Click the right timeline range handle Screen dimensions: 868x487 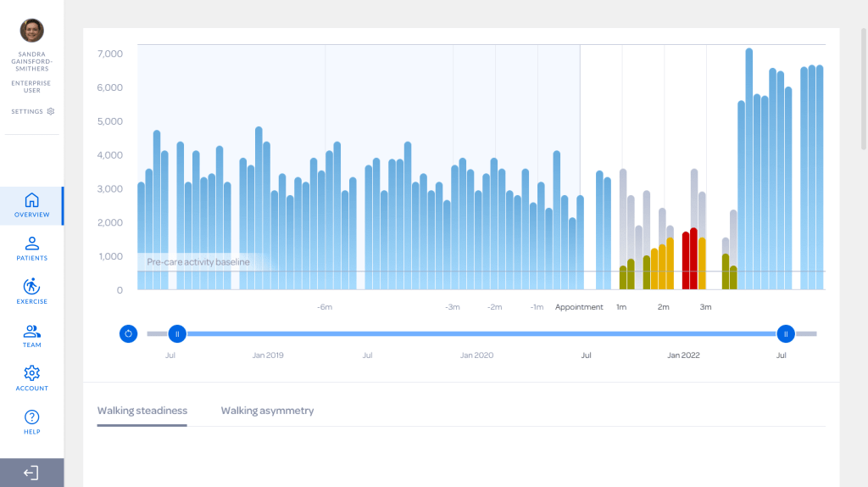[x=786, y=333]
